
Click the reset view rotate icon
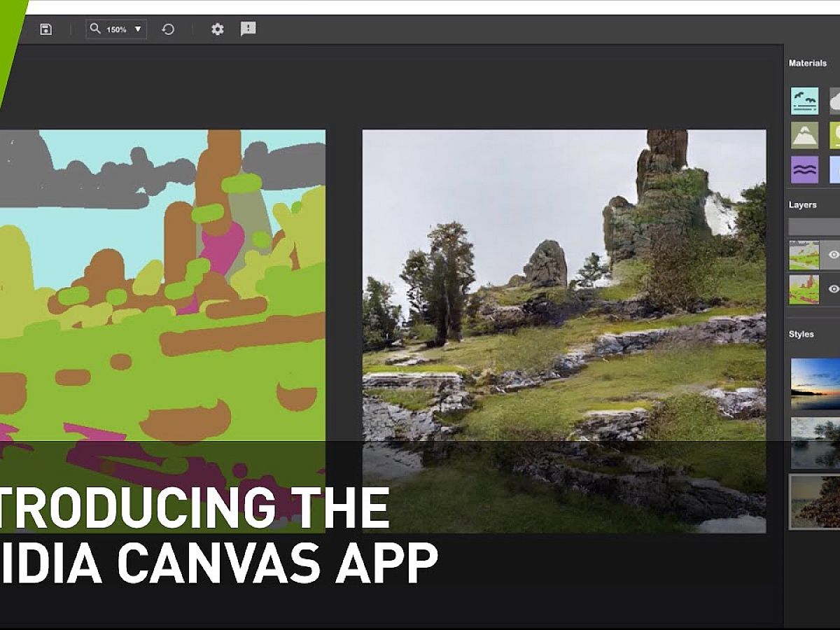coord(168,29)
